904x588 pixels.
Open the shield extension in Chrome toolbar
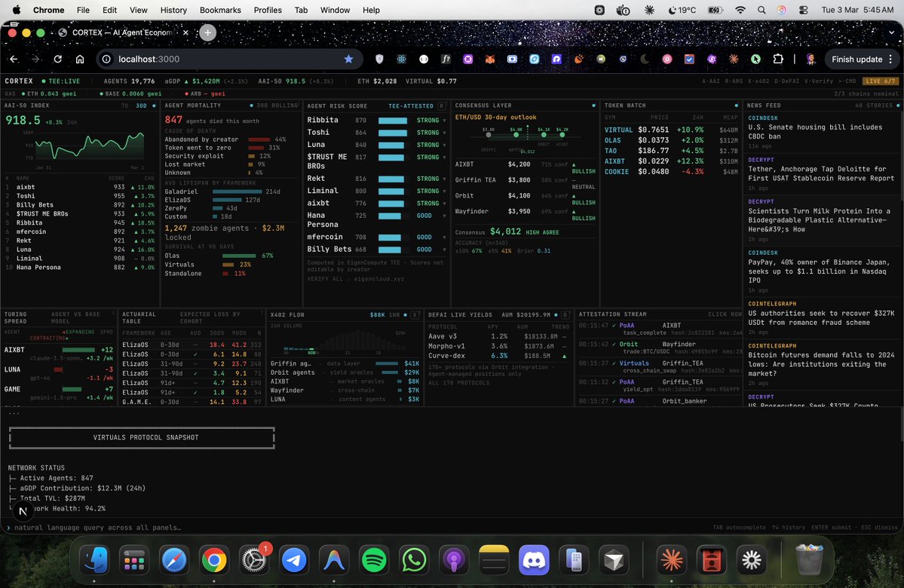click(x=379, y=59)
